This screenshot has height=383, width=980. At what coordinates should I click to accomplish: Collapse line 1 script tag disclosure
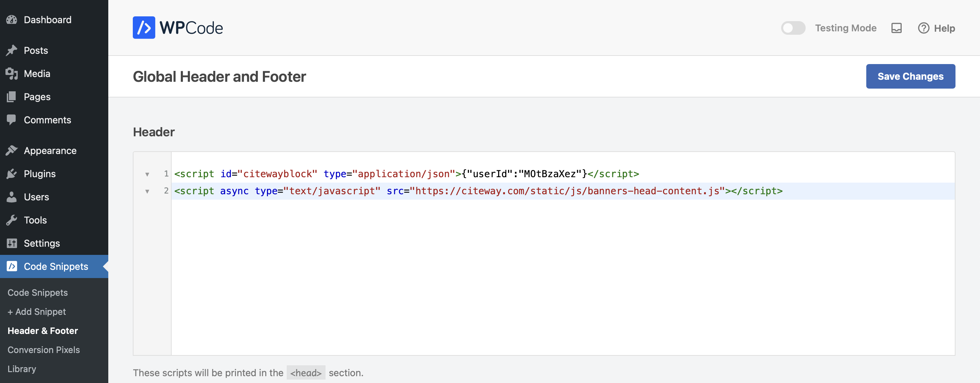pos(147,174)
